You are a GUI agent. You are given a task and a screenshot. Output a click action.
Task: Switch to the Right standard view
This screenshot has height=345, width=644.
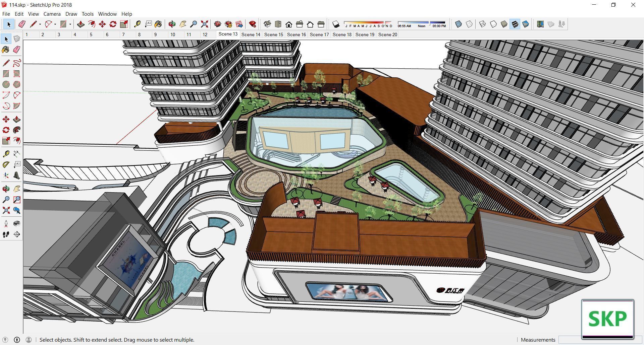(300, 24)
